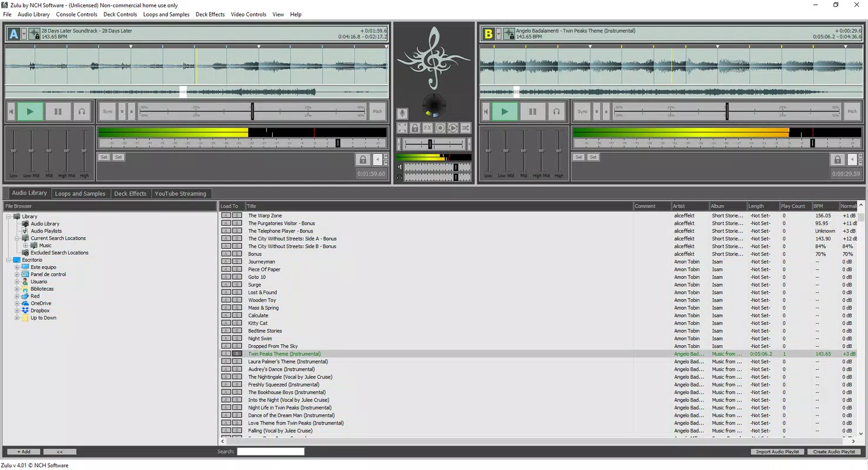Click deck B pitch up double-arrow
The height and width of the screenshot is (470, 868).
606,111
